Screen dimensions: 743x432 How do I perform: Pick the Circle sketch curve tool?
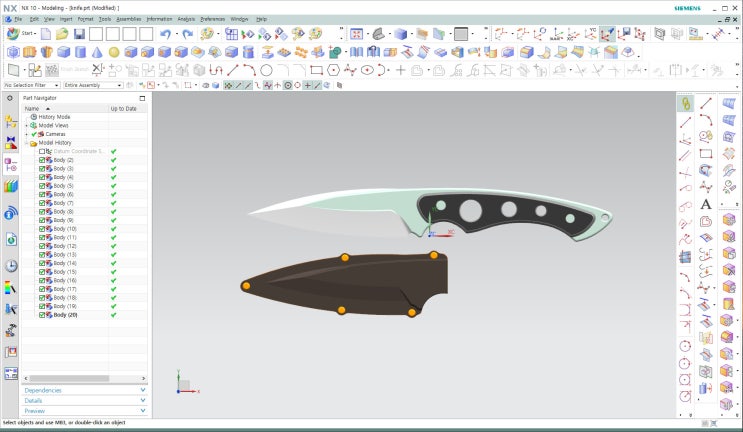coord(266,70)
